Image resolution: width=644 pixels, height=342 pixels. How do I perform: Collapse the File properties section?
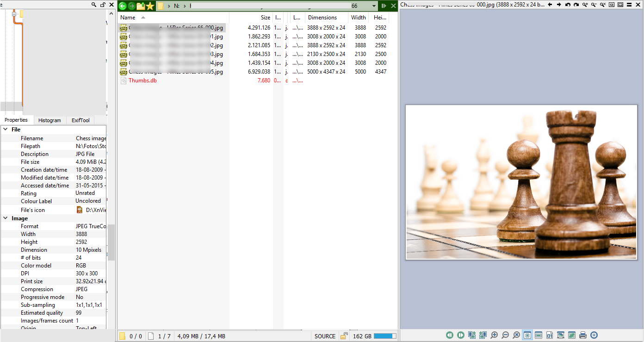point(6,130)
